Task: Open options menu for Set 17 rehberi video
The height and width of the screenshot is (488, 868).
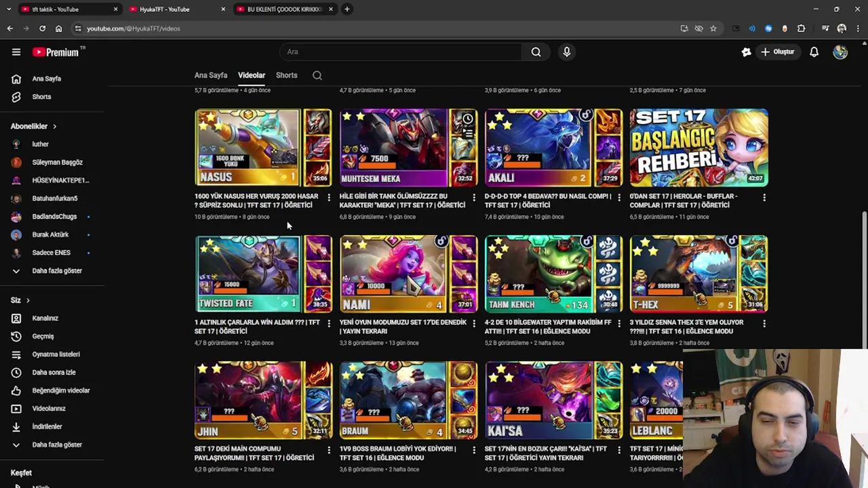Action: click(764, 197)
